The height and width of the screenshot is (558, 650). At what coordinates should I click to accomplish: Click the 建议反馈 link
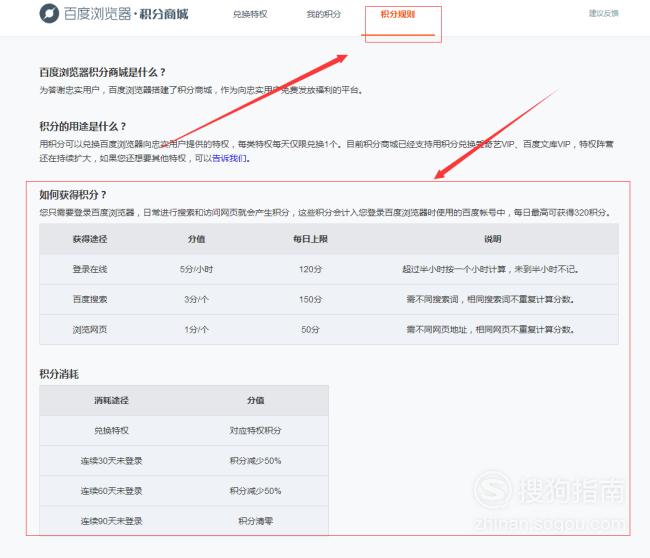[604, 13]
